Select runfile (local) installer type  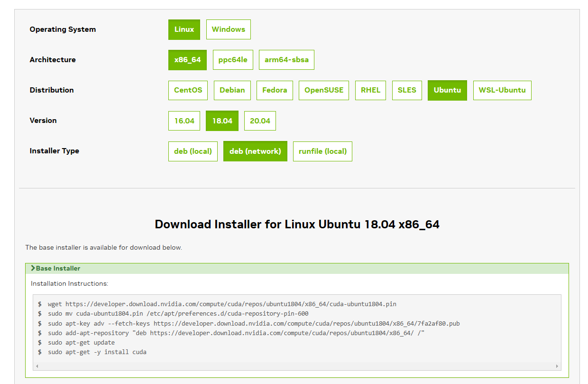322,151
